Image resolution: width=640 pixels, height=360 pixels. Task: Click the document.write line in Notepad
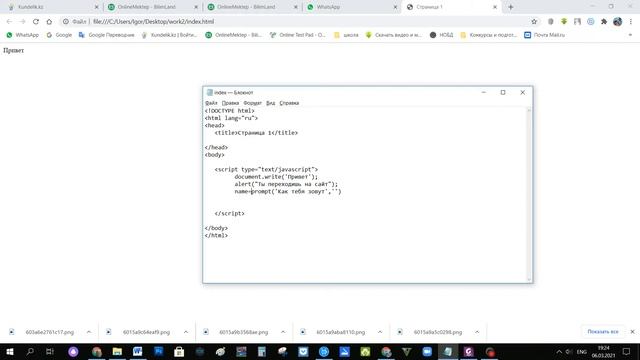(x=276, y=177)
